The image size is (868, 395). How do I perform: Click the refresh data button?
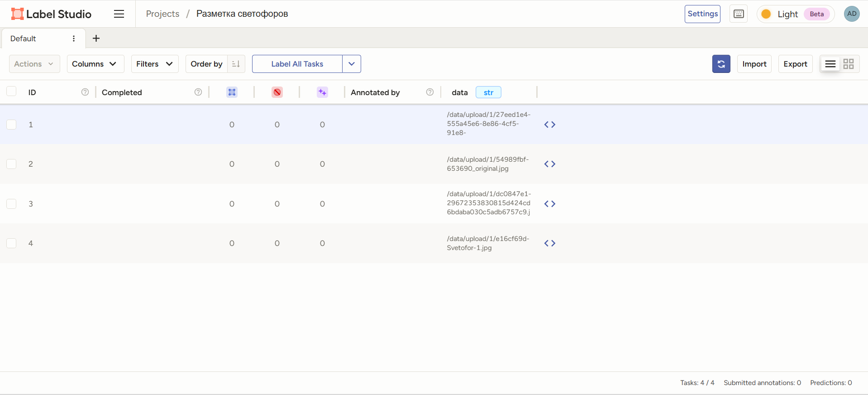721,64
